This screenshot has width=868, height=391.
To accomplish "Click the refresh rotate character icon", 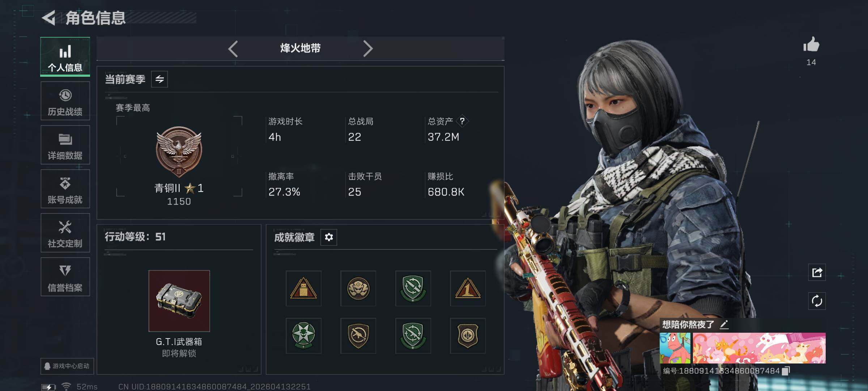I will click(x=817, y=301).
